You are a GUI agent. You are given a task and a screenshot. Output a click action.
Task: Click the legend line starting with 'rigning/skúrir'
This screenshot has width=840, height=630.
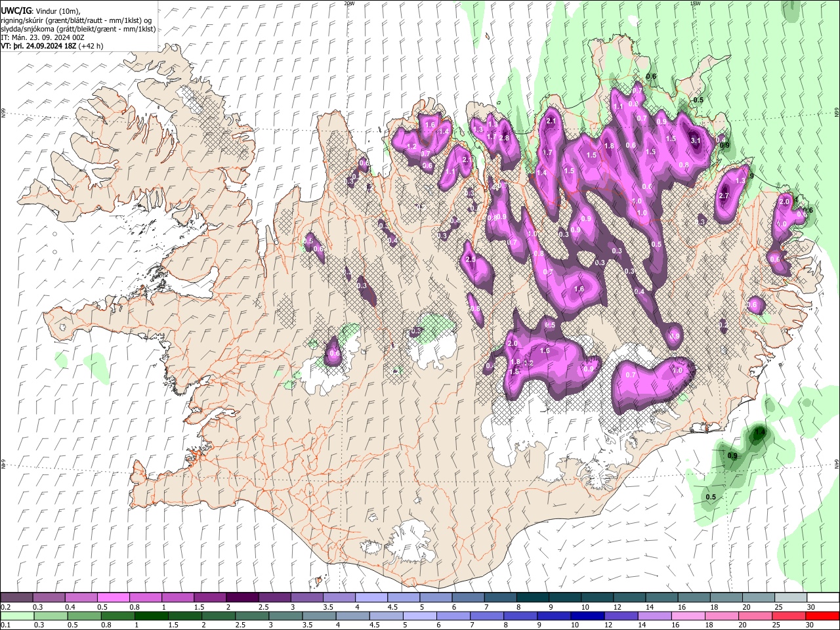(76, 20)
